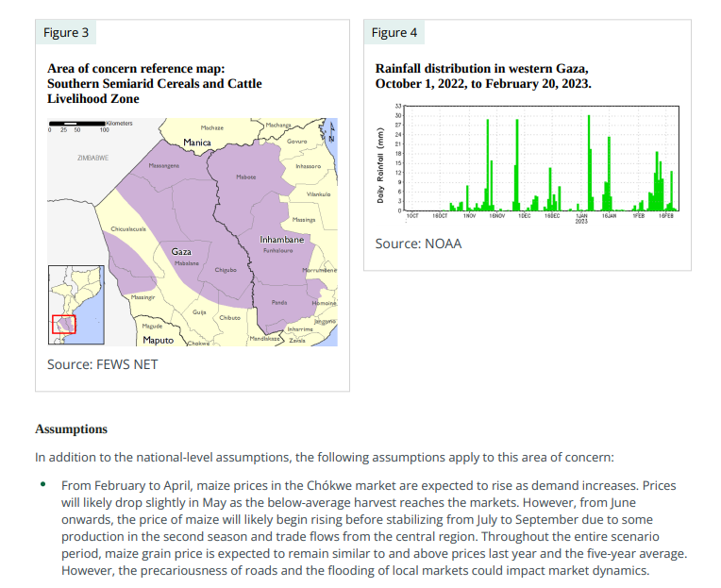Click the area of concern reference map title
The width and height of the screenshot is (721, 588).
[x=155, y=84]
